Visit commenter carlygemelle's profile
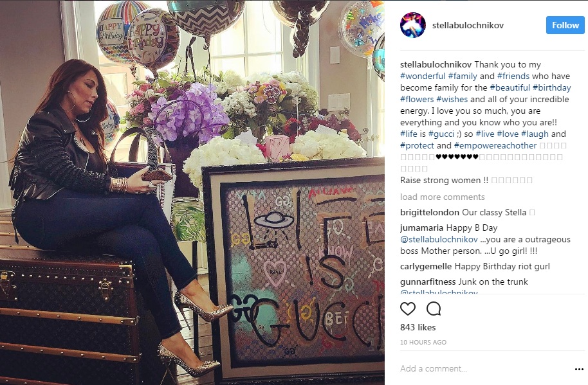 click(x=426, y=266)
